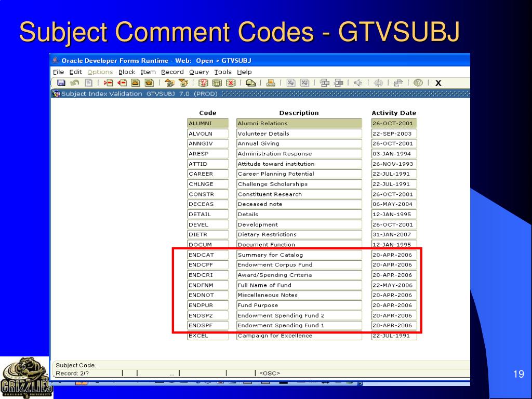Open the Tools menu
532x399 pixels.
point(223,72)
